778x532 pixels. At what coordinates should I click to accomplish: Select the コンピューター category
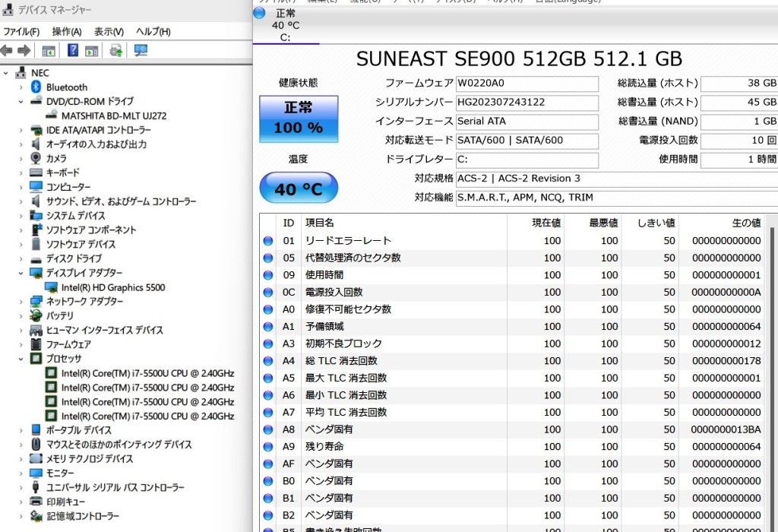[x=68, y=187]
